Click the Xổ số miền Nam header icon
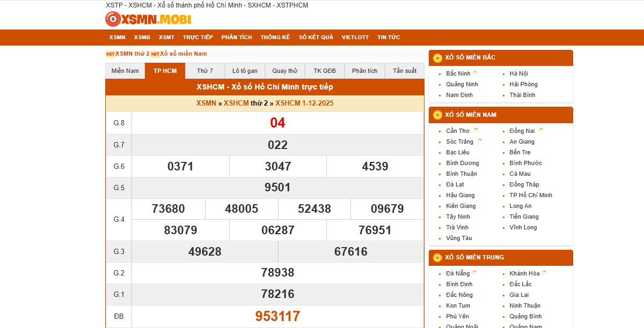Viewport: 644px width, 328px height. pyautogui.click(x=437, y=115)
